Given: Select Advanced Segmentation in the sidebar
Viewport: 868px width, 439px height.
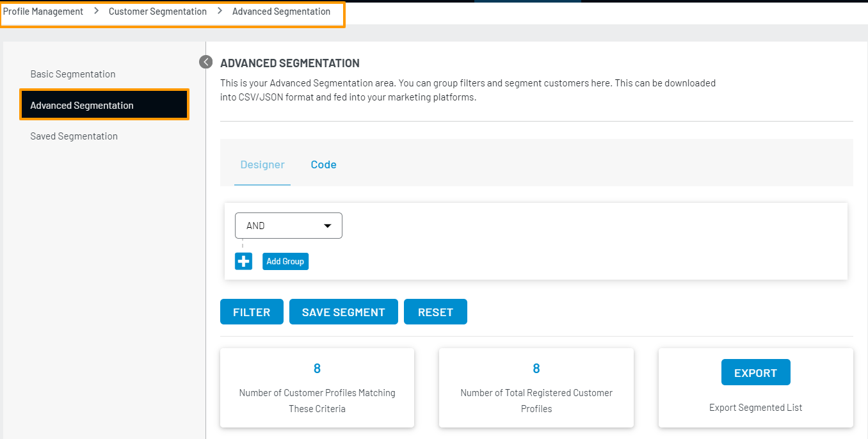Looking at the screenshot, I should (x=82, y=106).
